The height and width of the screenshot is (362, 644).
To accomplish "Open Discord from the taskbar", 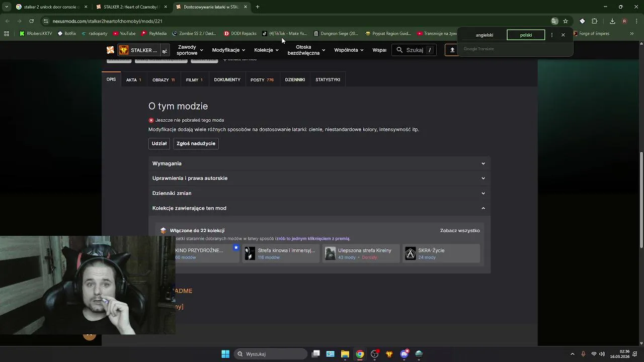I will point(404,354).
